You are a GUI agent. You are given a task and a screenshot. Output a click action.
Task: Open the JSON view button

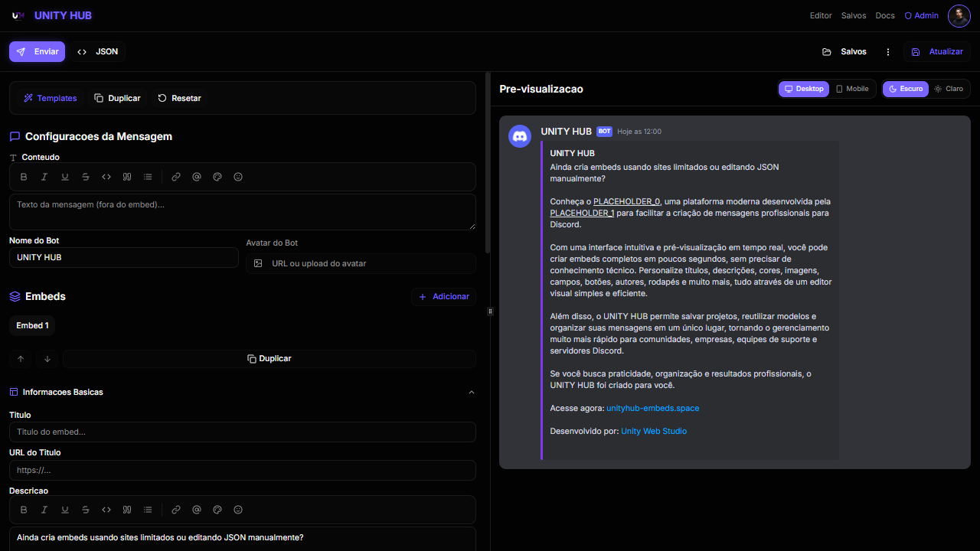click(x=98, y=52)
